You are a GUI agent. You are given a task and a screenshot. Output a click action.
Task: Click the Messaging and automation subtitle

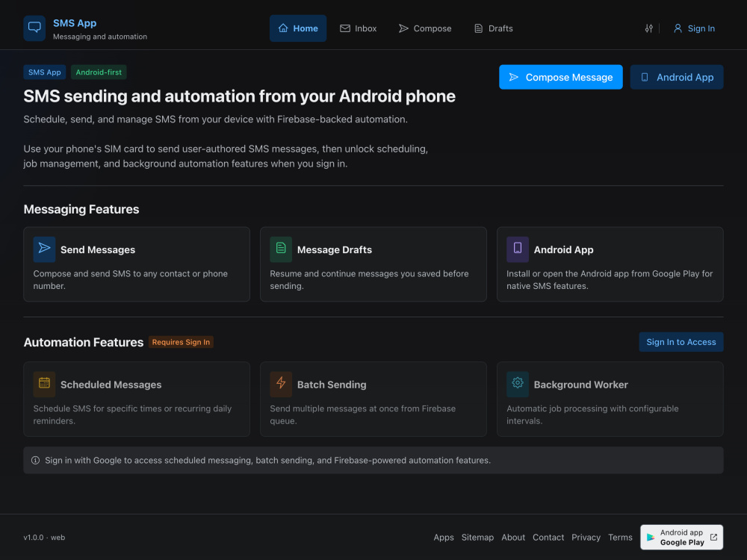[100, 37]
